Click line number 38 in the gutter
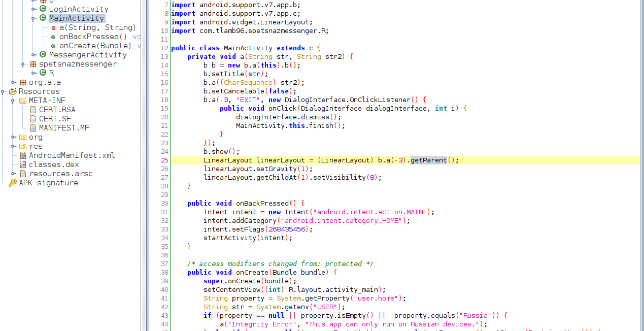644x331 pixels. [x=164, y=272]
